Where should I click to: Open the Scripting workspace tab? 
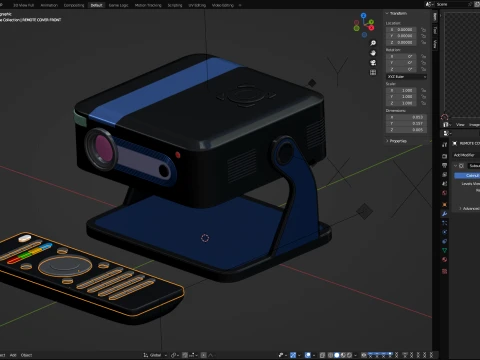pyautogui.click(x=175, y=5)
